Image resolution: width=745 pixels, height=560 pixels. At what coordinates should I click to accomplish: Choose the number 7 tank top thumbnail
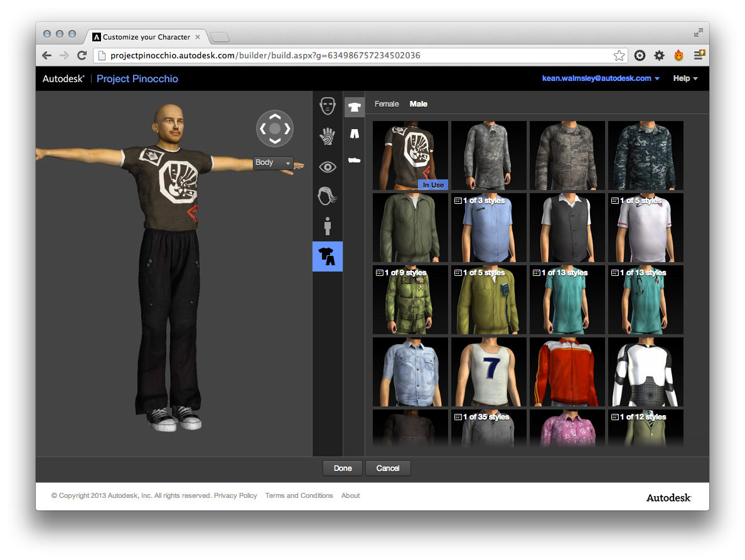click(x=489, y=372)
